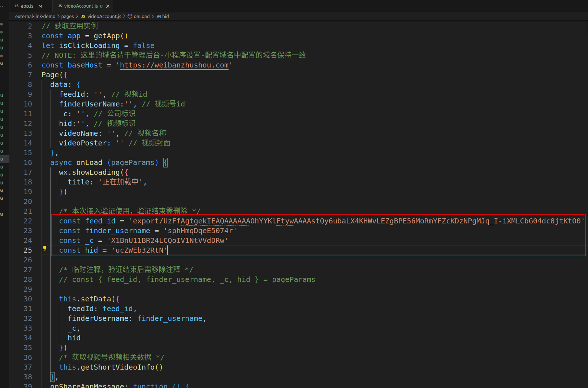The height and width of the screenshot is (388, 588).
Task: Click the hid breadcrumb symbol
Action: click(x=165, y=16)
